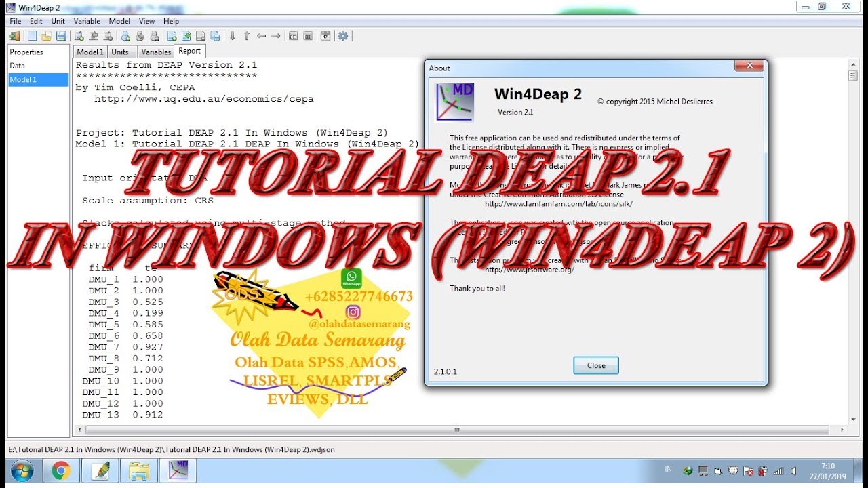Select Properties in the left panel
868x488 pixels.
click(38, 52)
